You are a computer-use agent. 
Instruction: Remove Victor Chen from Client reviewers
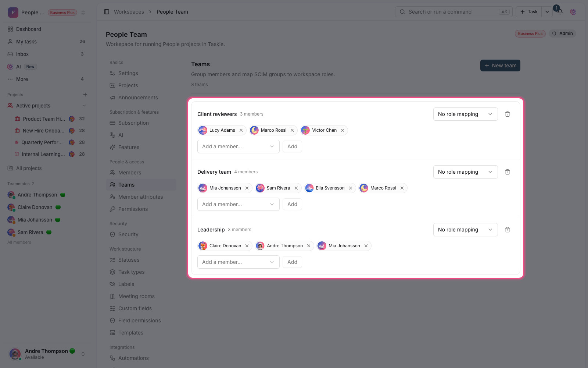(343, 130)
